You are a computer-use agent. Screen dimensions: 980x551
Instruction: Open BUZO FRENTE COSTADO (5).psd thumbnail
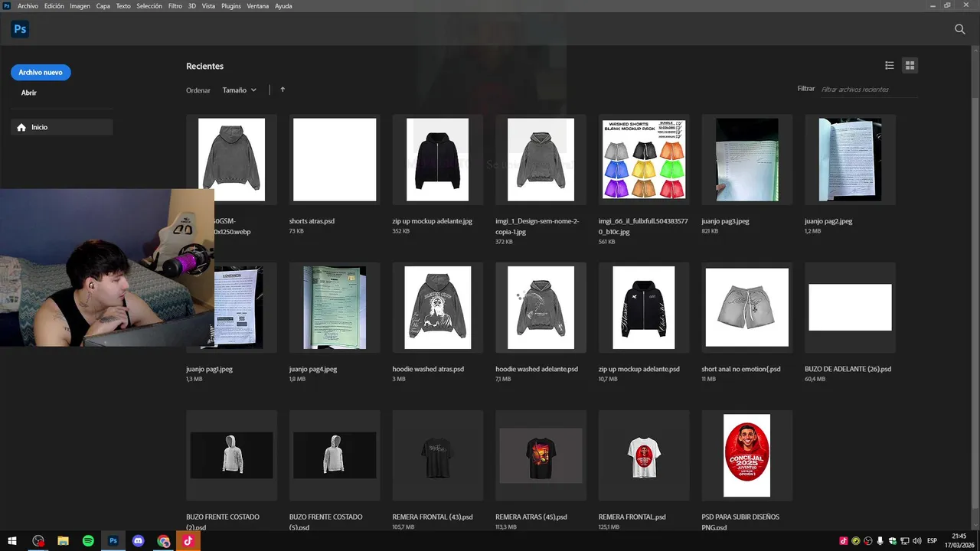[335, 455]
